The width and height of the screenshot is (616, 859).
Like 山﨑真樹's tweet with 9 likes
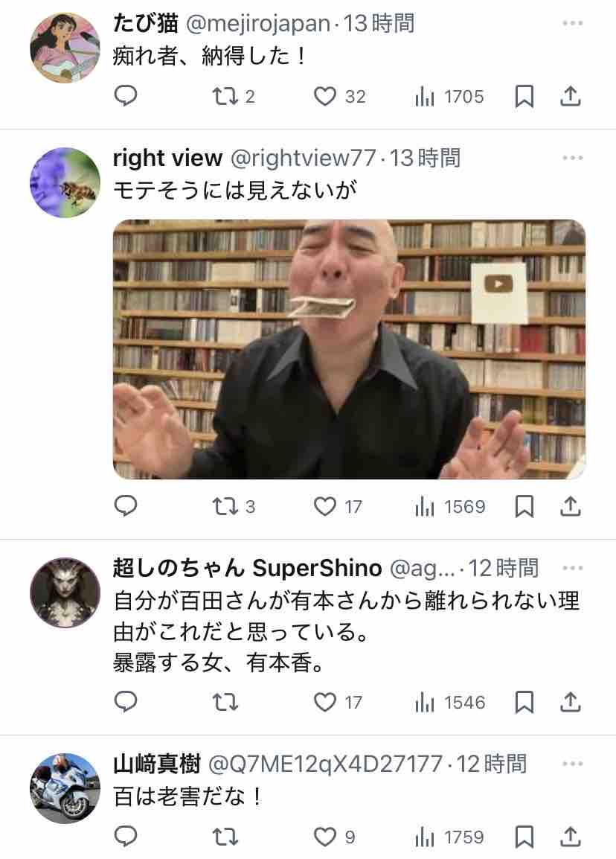[335, 837]
